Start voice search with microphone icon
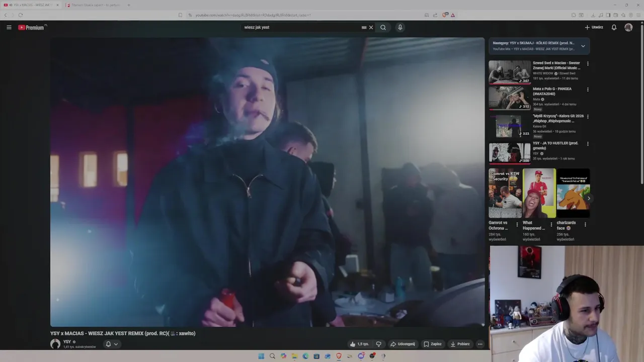Screen dimensions: 644x362 tap(400, 28)
